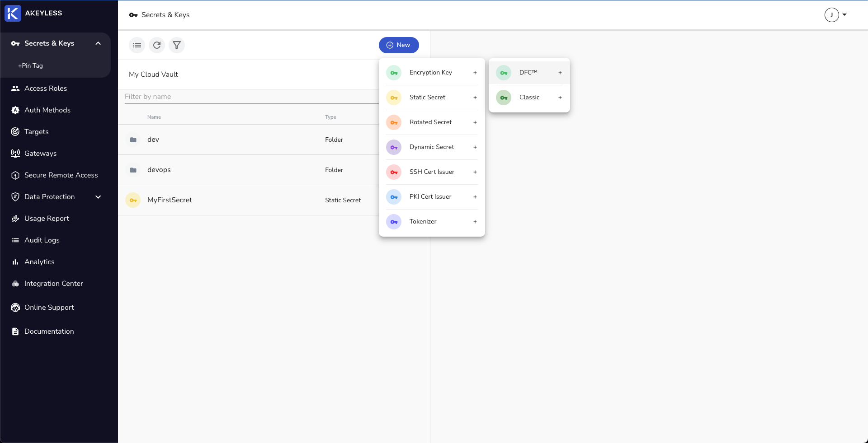Click the Filter by name field
The image size is (868, 443).
click(x=251, y=97)
